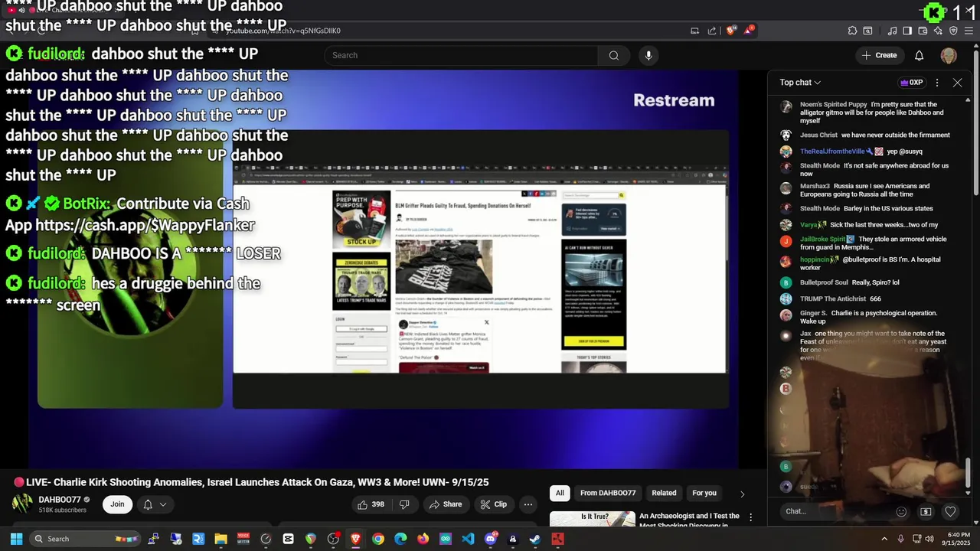Open Brave Playlist music note icon
The width and height of the screenshot is (980, 551).
pyautogui.click(x=893, y=31)
